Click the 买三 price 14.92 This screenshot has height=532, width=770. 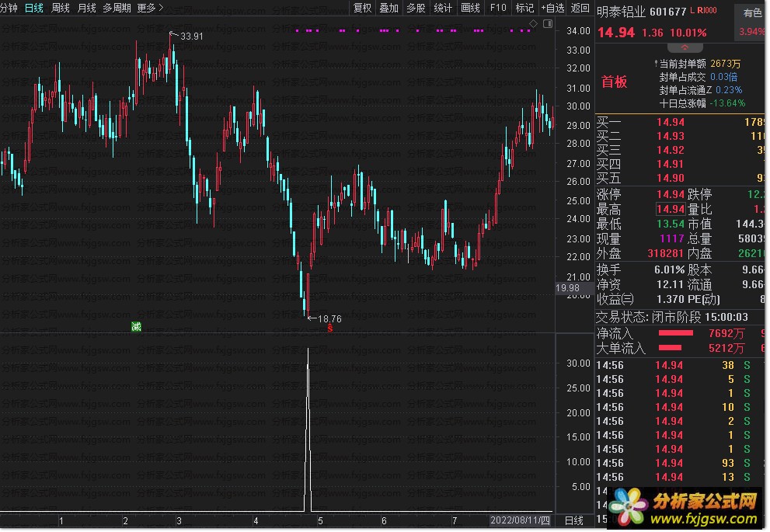click(x=671, y=150)
